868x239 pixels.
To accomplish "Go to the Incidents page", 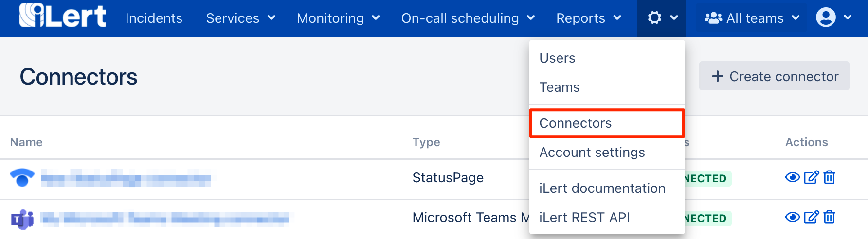I will tap(154, 18).
